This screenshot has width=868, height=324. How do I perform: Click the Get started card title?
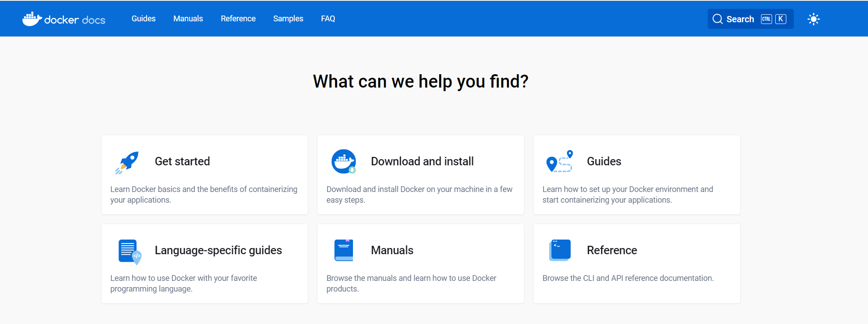(x=182, y=161)
